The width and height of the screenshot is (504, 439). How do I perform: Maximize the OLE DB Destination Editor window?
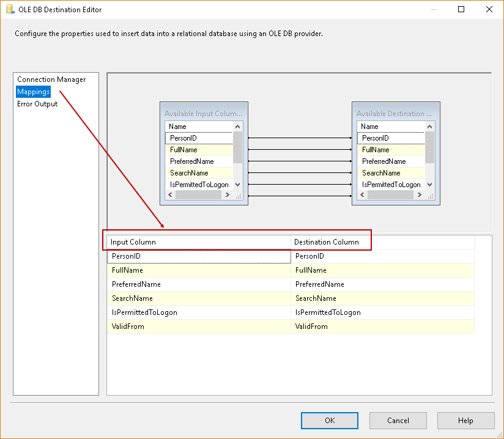(x=461, y=10)
